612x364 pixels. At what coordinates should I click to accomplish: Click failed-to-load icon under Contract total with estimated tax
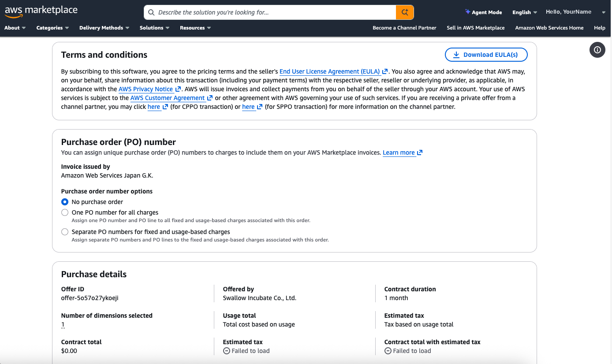[388, 351]
